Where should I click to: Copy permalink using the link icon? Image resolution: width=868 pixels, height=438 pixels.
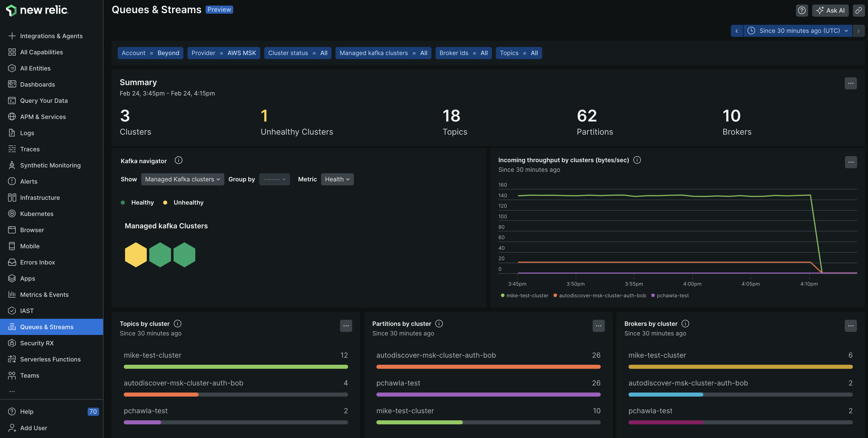click(858, 10)
